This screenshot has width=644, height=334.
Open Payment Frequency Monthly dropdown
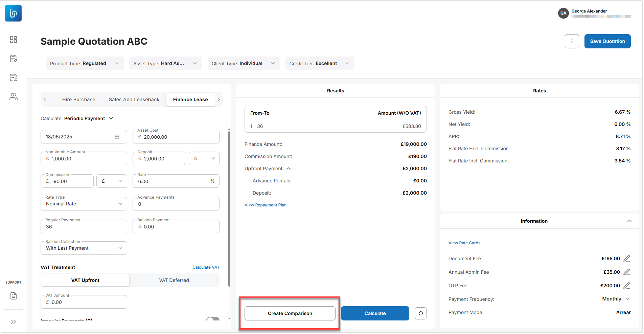tap(616, 299)
